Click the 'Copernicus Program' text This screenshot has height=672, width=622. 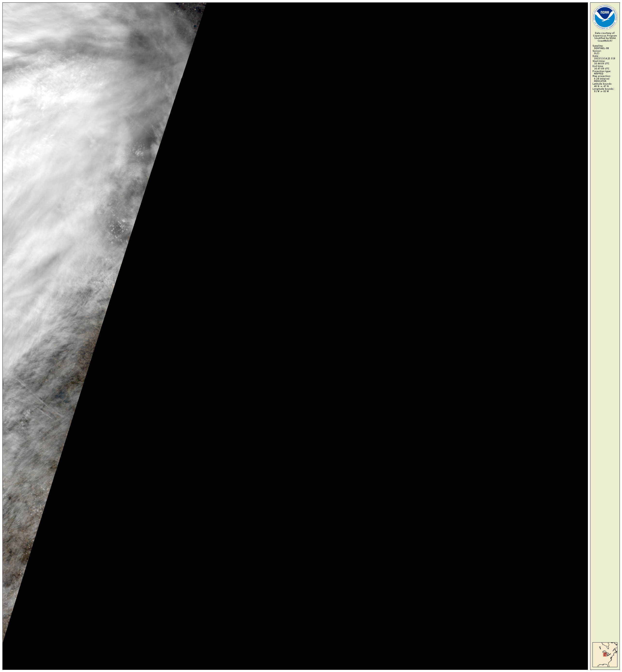click(x=605, y=36)
